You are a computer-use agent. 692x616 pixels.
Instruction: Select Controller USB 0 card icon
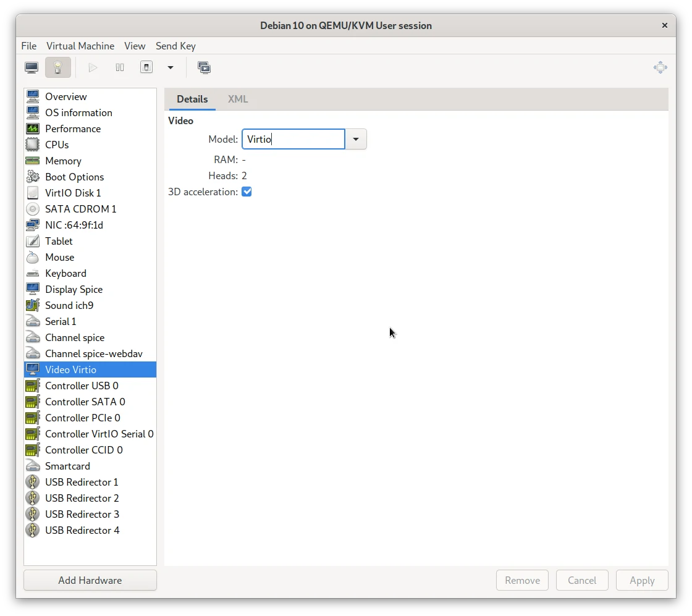pos(33,386)
